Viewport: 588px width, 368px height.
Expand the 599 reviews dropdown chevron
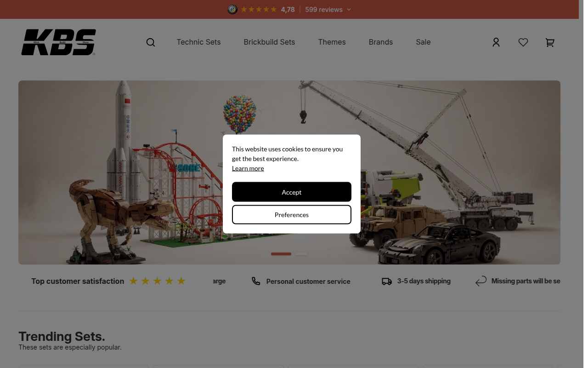click(x=349, y=10)
